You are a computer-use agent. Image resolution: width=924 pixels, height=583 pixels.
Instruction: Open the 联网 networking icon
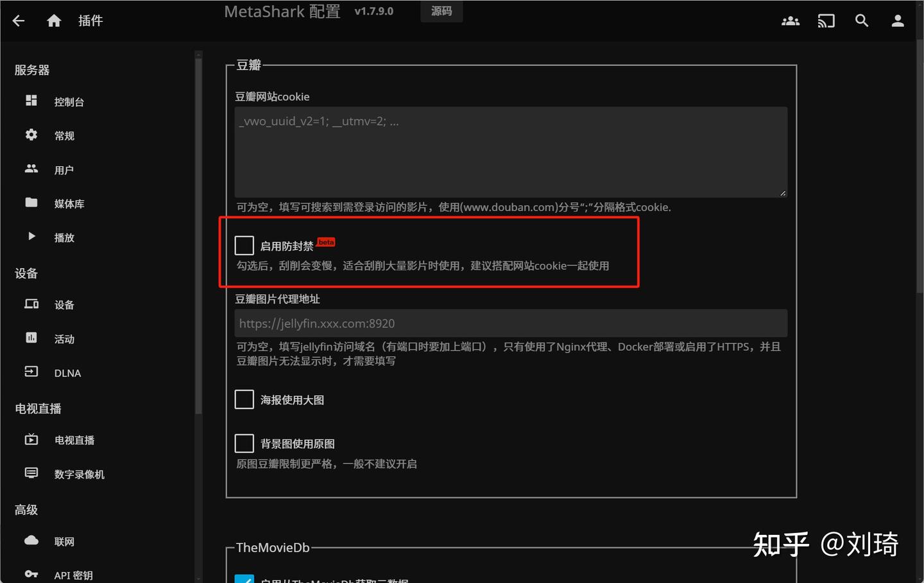tap(31, 541)
